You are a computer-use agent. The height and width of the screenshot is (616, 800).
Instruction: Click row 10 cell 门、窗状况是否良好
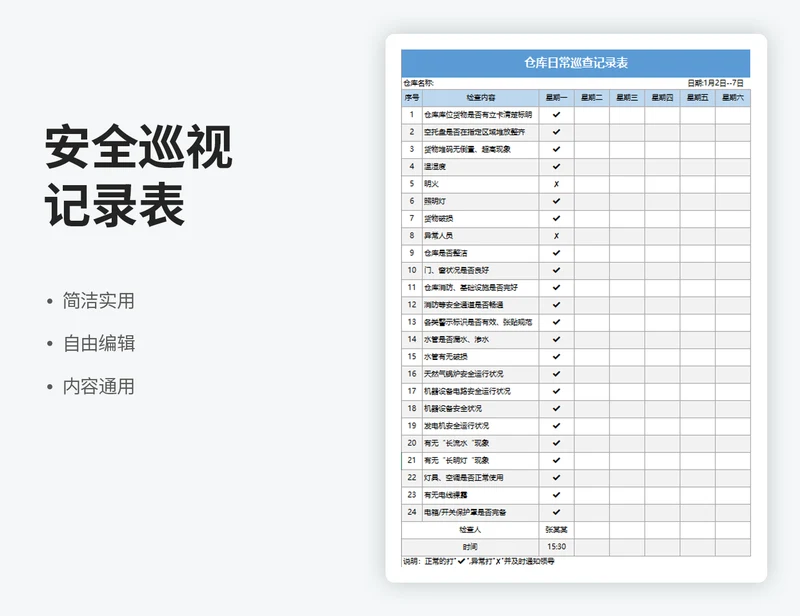click(x=481, y=270)
